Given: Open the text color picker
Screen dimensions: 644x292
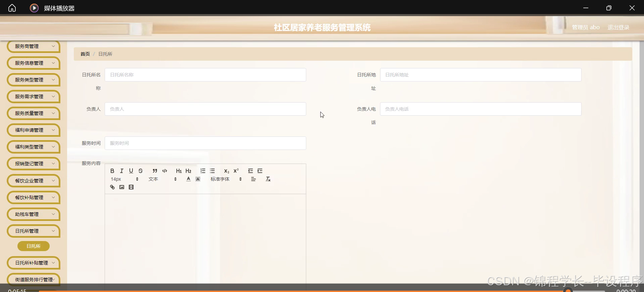Looking at the screenshot, I should point(189,179).
